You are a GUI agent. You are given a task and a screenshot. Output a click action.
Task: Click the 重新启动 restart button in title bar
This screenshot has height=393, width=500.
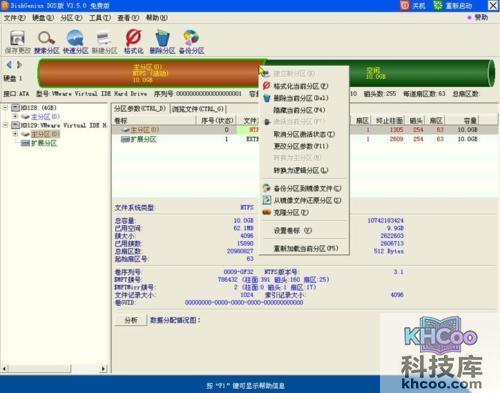pos(453,5)
